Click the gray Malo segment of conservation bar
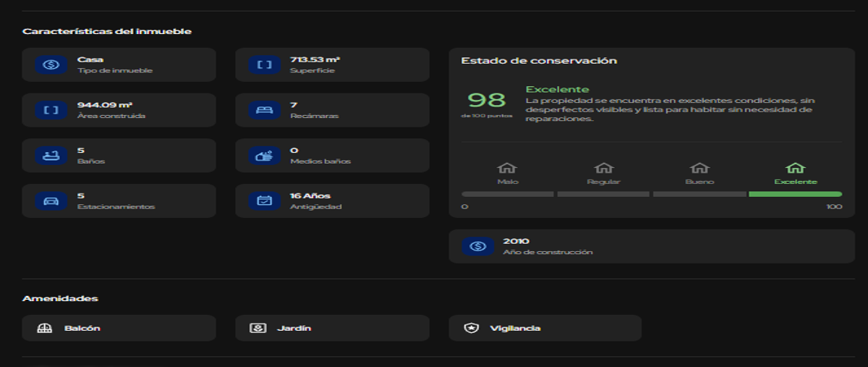Screen dimensions: 868x367 pyautogui.click(x=508, y=194)
